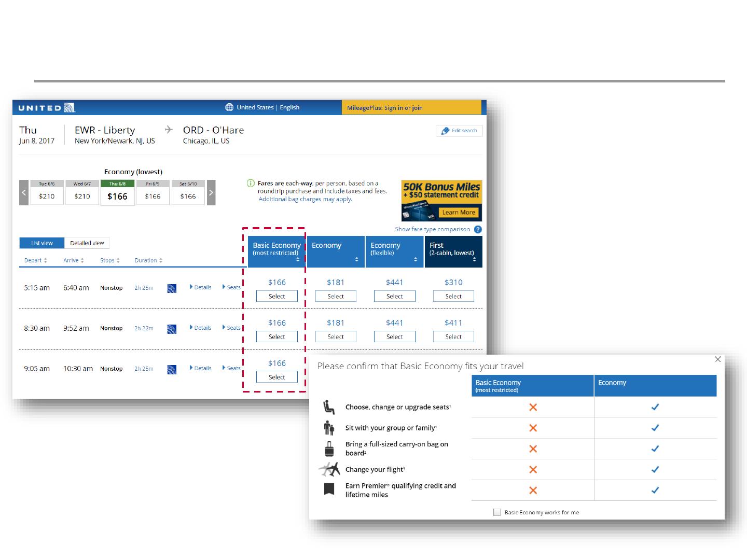Screen dimensions: 747x560
Task: Click the 2h 22m duration text
Action: click(144, 328)
